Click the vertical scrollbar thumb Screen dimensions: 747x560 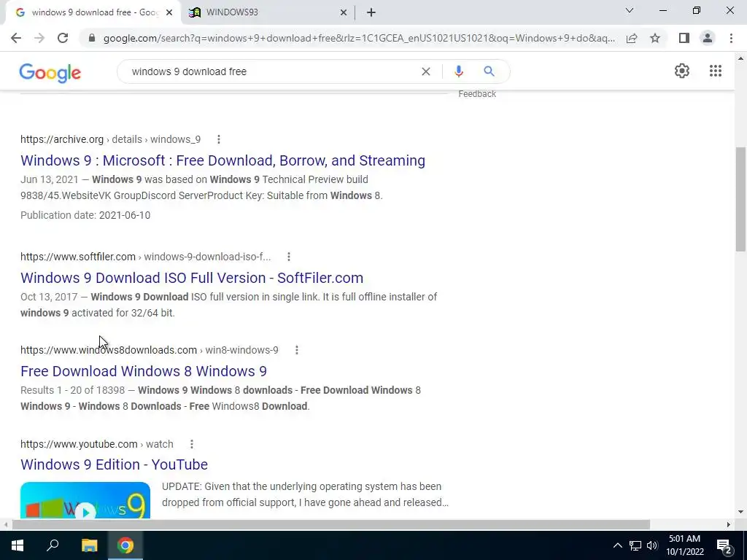[741, 199]
